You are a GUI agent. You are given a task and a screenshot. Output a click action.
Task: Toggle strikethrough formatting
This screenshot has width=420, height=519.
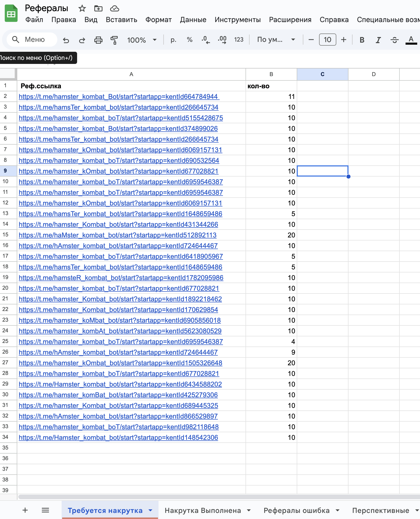coord(394,40)
